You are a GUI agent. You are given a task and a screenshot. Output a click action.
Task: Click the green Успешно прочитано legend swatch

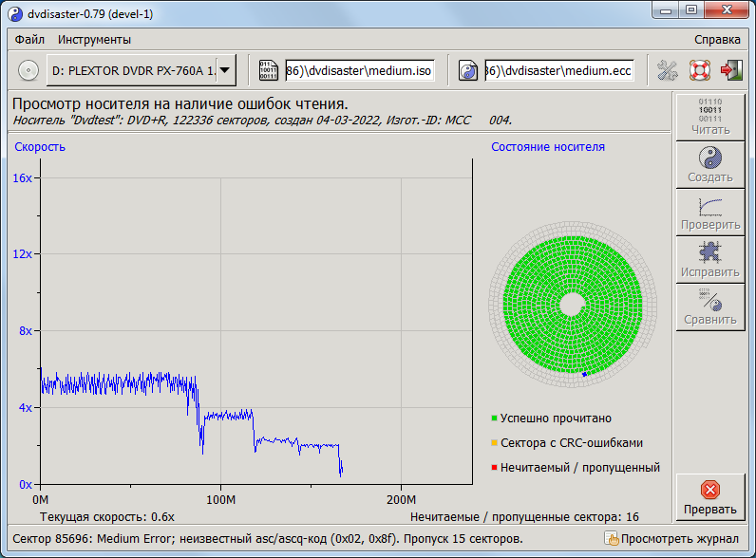pyautogui.click(x=495, y=418)
